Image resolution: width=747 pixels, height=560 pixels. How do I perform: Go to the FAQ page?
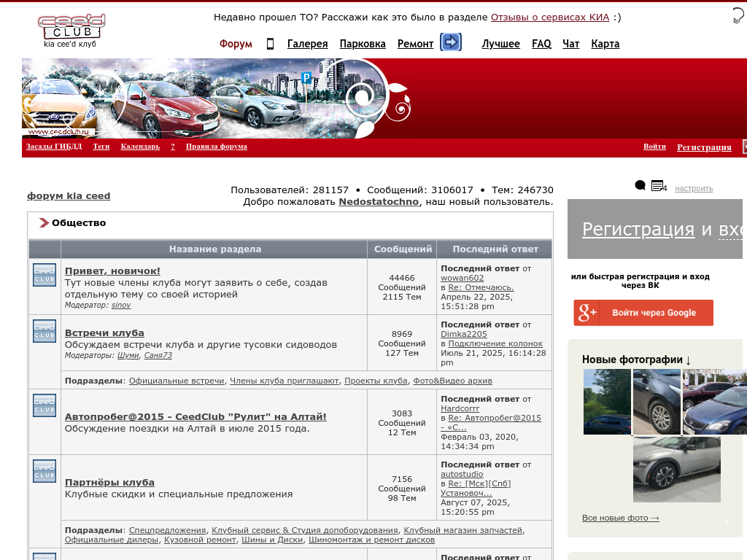click(541, 44)
